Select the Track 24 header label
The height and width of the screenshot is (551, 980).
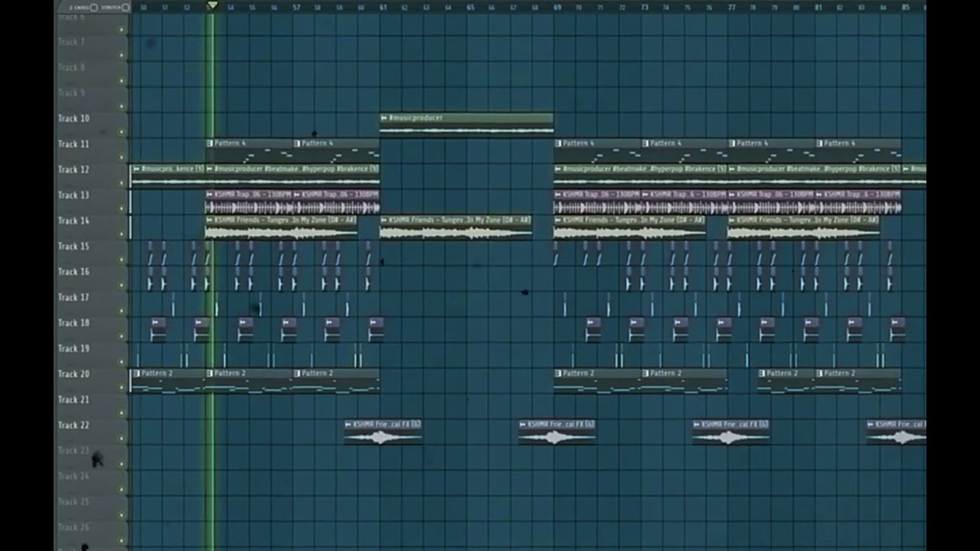(x=73, y=476)
